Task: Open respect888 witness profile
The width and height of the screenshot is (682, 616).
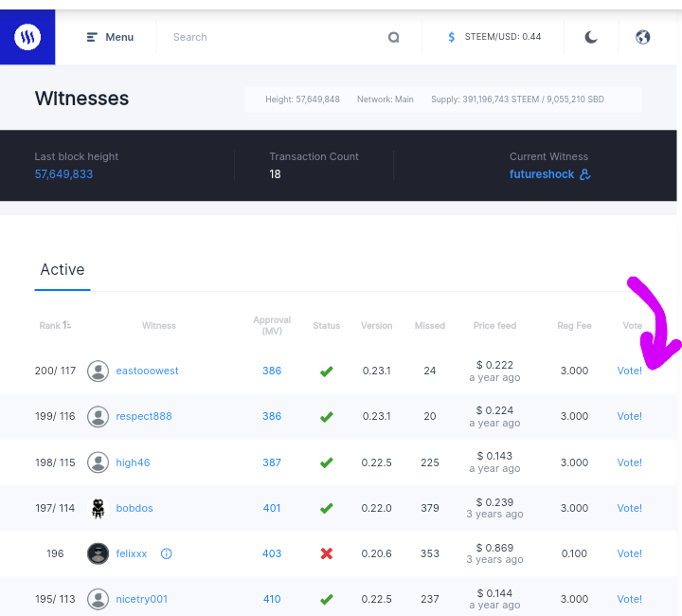Action: [x=144, y=416]
